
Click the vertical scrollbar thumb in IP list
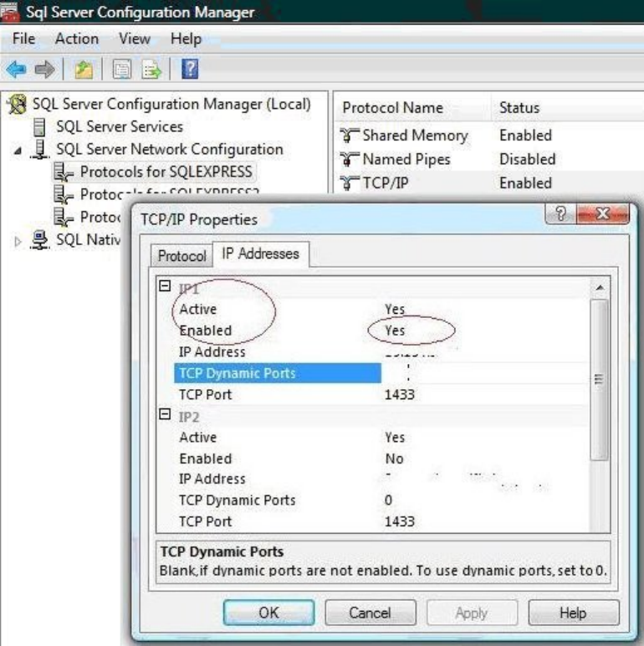(x=599, y=379)
